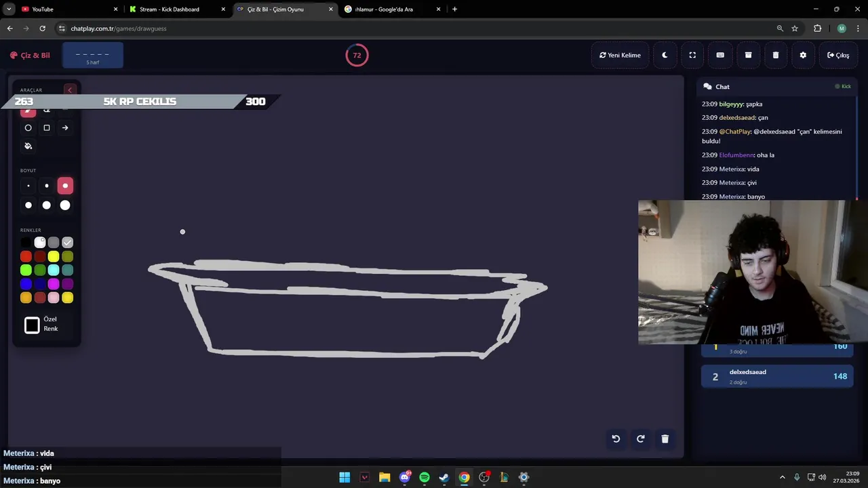This screenshot has height=488, width=868.
Task: Pick the red color swatch
Action: pyautogui.click(x=26, y=256)
